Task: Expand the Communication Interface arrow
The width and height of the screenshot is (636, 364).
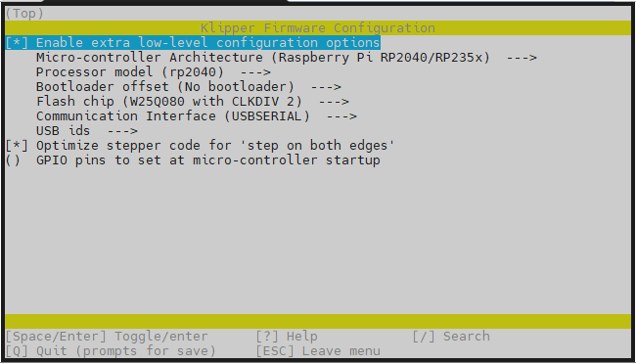Action: coord(341,116)
